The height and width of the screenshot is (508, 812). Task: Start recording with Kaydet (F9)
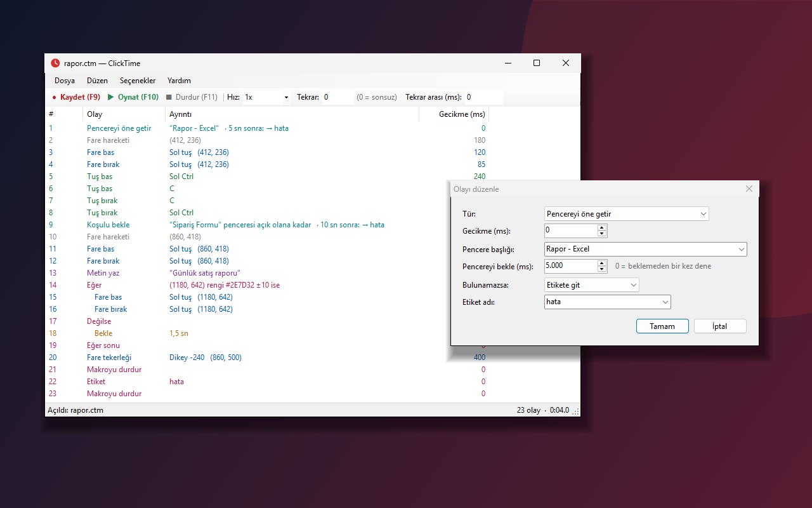(76, 97)
